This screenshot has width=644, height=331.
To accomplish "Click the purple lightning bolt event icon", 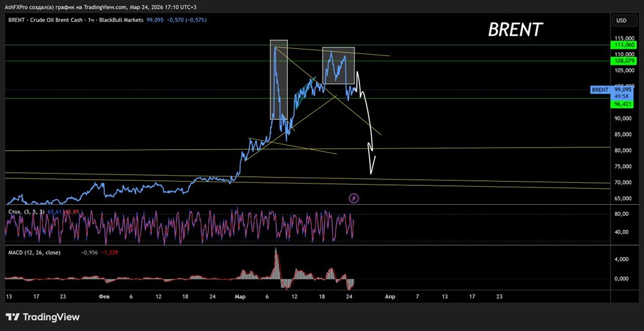I will tap(354, 199).
